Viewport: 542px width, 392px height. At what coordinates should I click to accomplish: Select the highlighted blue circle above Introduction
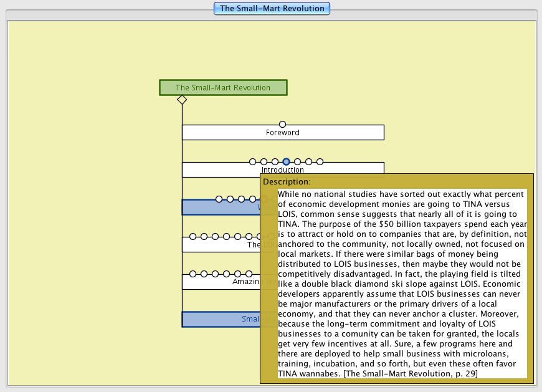tap(286, 162)
